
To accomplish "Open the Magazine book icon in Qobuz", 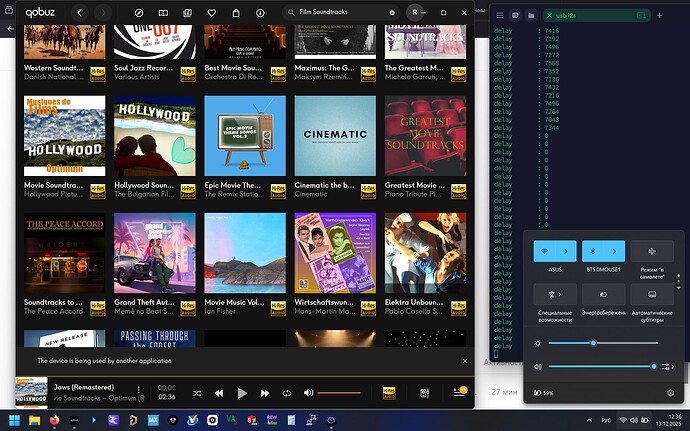I will coord(163,13).
